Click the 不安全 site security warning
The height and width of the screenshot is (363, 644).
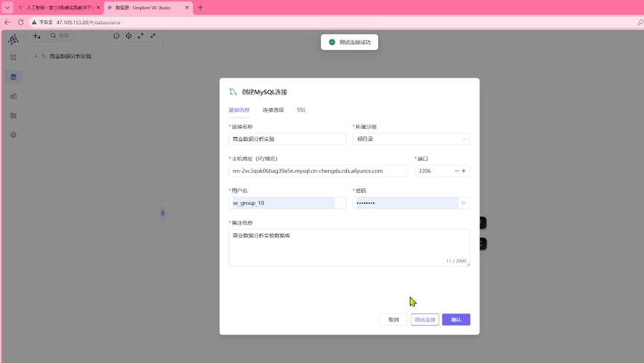pos(42,22)
